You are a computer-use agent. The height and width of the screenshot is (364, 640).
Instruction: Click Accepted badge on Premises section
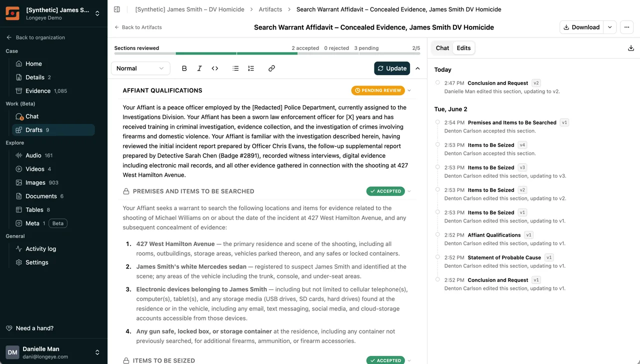click(x=385, y=191)
